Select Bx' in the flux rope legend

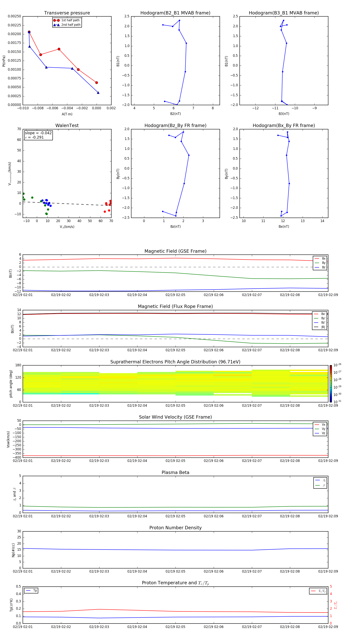click(x=320, y=314)
